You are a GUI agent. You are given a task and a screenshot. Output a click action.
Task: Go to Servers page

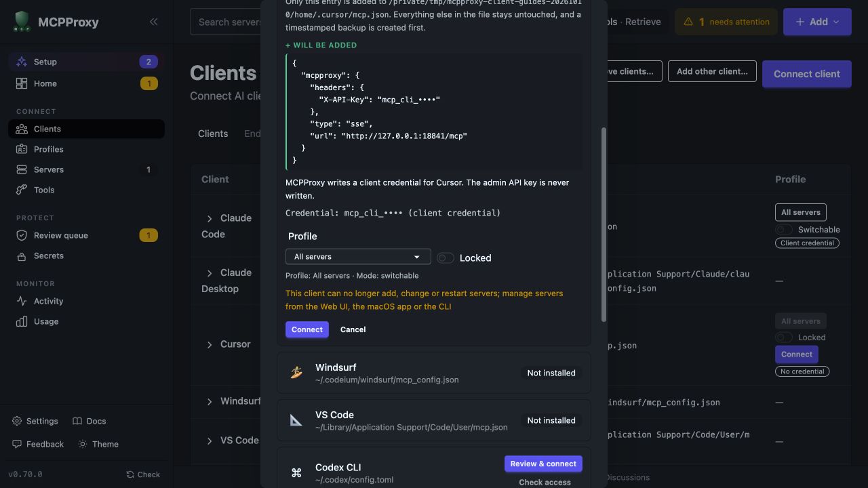pyautogui.click(x=86, y=169)
